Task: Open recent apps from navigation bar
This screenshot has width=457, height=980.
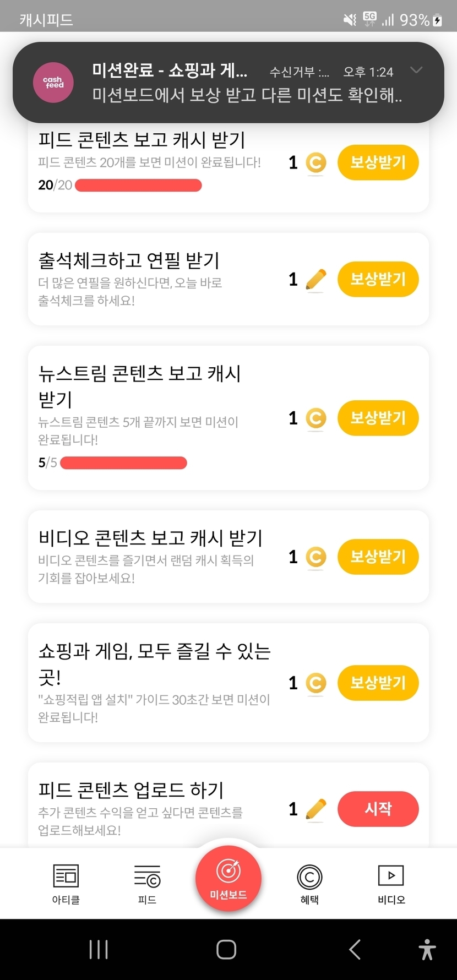Action: coord(99,949)
